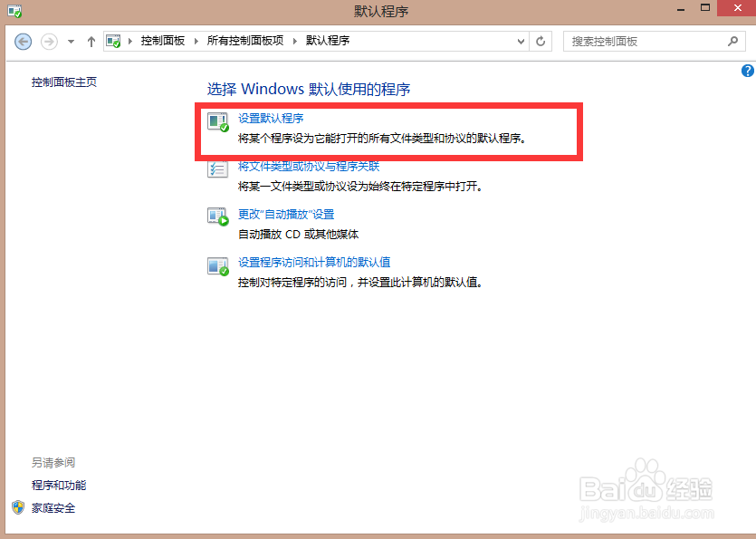Open help via the question mark icon

(x=747, y=70)
